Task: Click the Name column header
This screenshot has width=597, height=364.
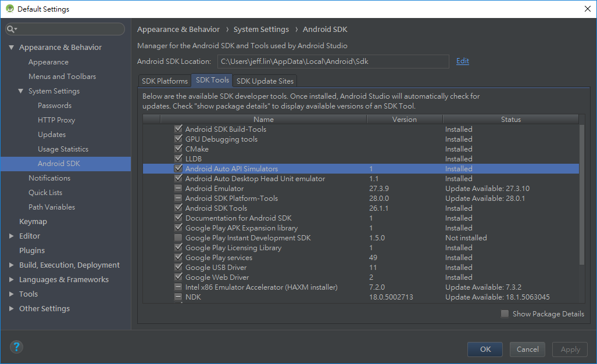Action: [263, 120]
